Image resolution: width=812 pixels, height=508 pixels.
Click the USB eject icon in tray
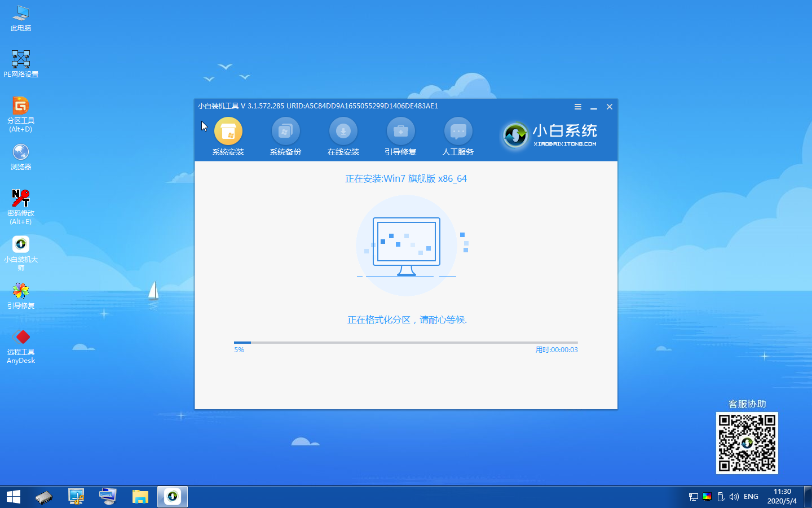(x=721, y=497)
